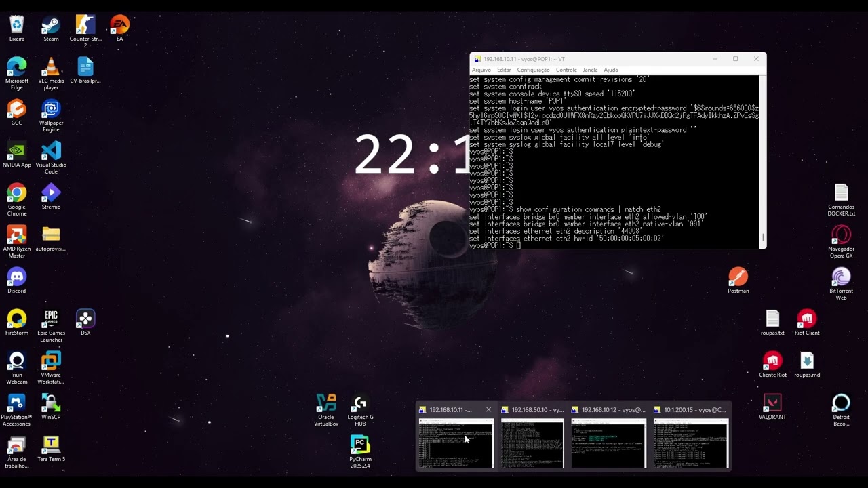Screen dimensions: 868x488
Task: Select the GCC desktop icon
Action: click(17, 113)
